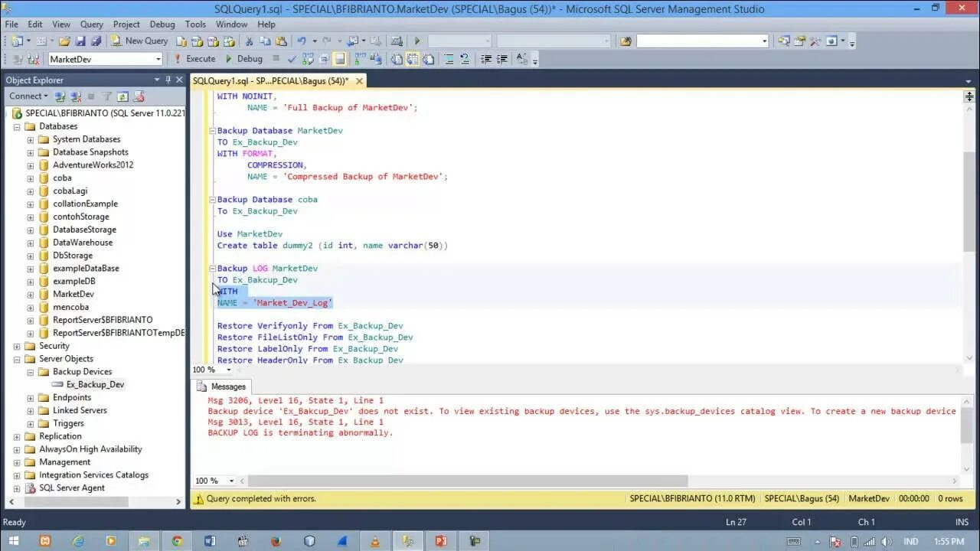Click the 'Market_Dev_Log' string in the editor
980x551 pixels.
pyautogui.click(x=292, y=303)
